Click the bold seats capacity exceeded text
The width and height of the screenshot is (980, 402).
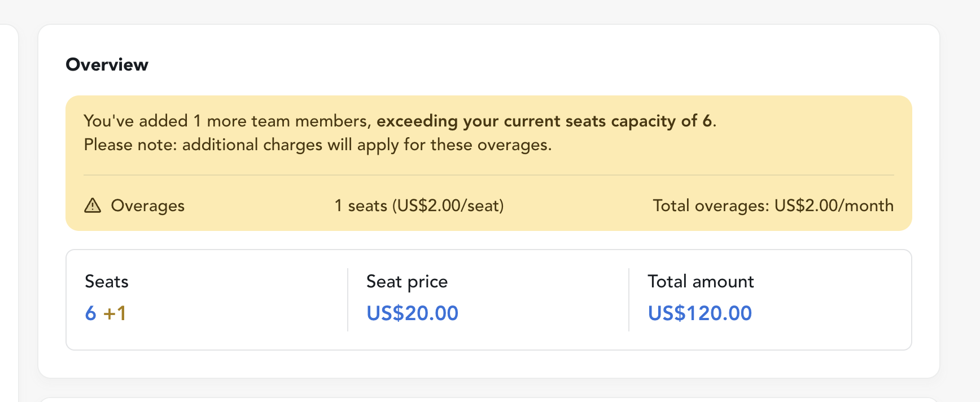coord(545,121)
